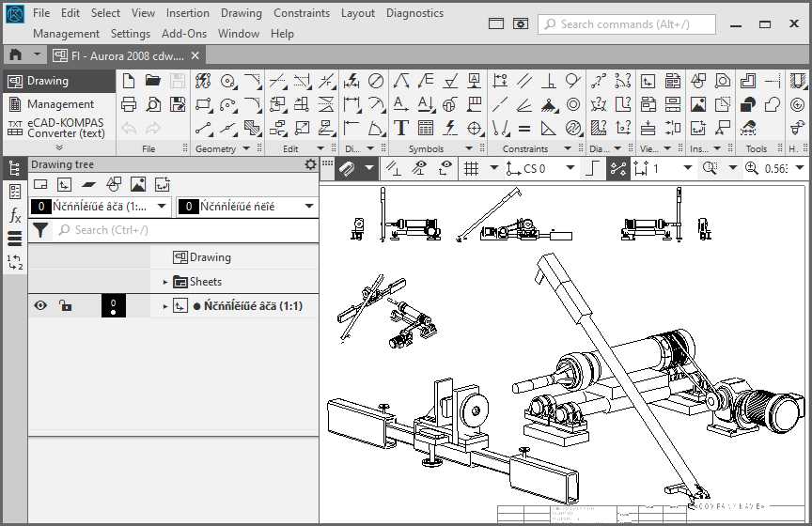Click the black layer color swatch in view row
Screen dimensions: 812x526
[113, 305]
